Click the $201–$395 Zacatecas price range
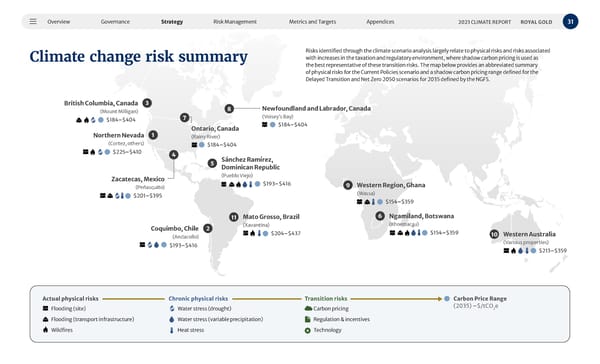 [148, 196]
